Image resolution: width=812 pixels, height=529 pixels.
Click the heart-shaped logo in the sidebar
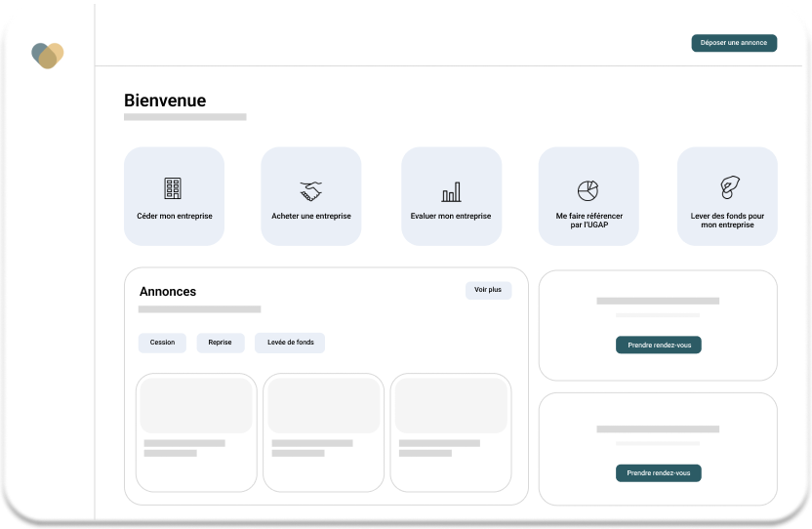click(x=47, y=56)
